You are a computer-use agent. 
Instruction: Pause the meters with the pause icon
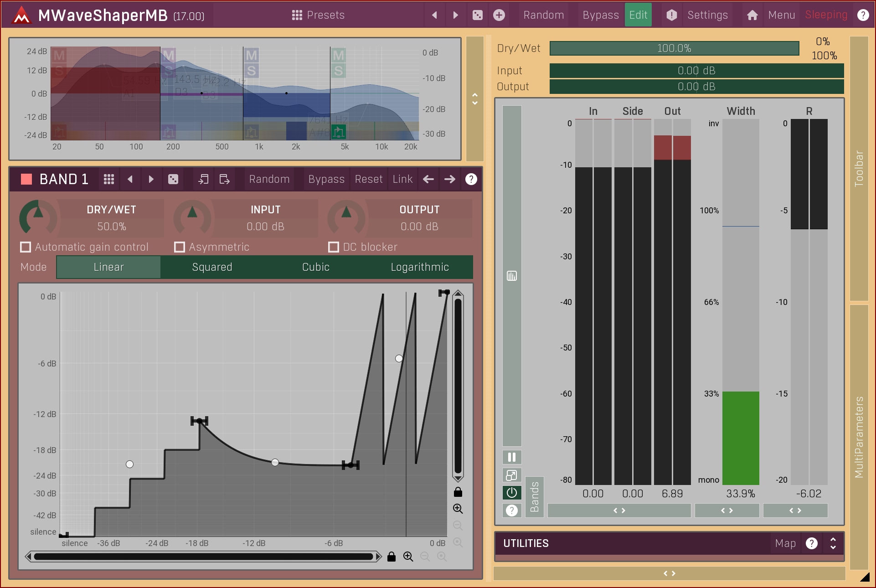point(512,457)
